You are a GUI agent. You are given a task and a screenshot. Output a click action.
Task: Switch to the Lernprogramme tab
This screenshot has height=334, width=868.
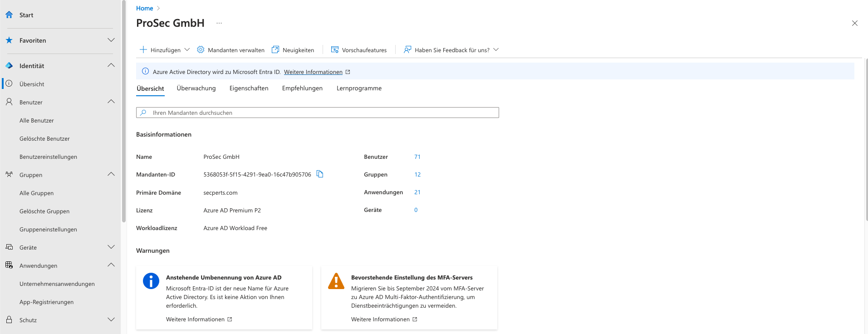[359, 88]
